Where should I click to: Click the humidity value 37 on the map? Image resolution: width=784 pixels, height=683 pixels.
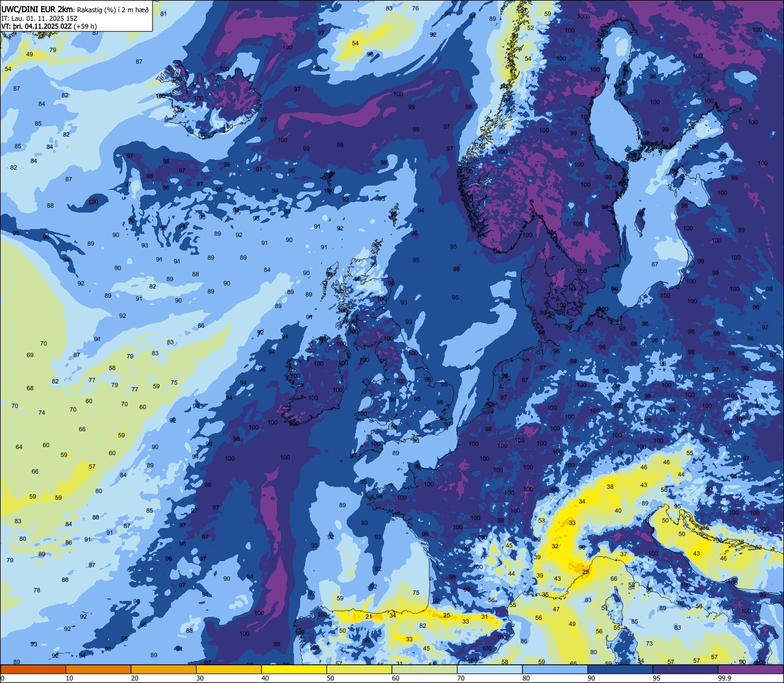pyautogui.click(x=624, y=554)
